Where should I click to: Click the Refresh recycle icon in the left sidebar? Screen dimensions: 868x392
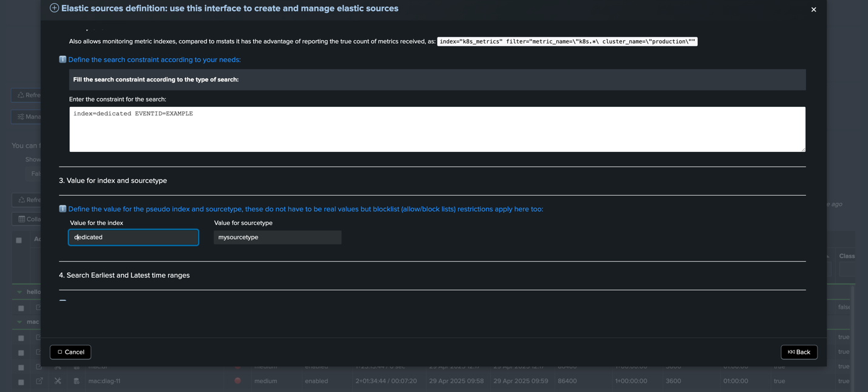[21, 95]
